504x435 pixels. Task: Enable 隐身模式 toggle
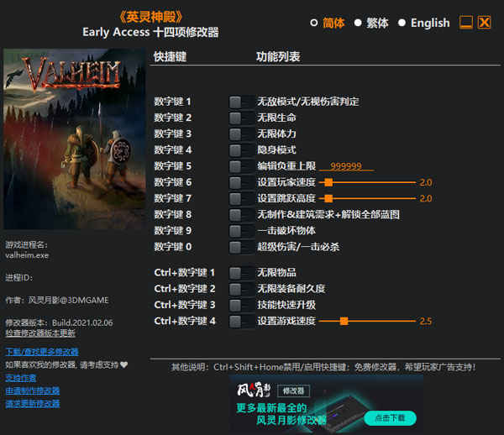(241, 149)
